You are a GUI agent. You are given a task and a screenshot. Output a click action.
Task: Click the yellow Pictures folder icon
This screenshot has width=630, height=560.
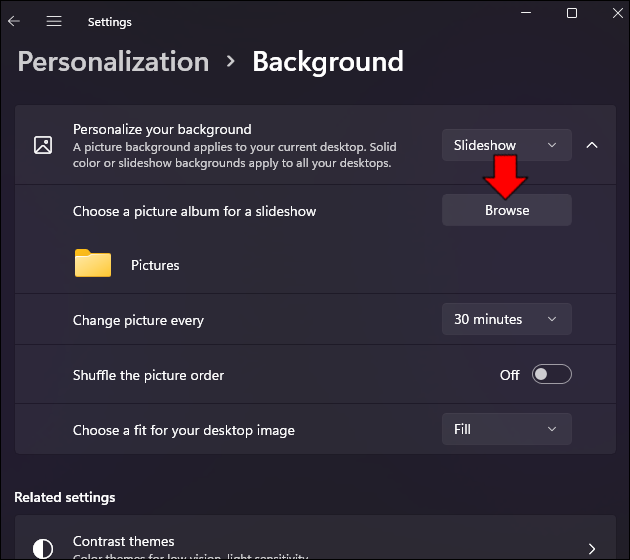tap(93, 264)
